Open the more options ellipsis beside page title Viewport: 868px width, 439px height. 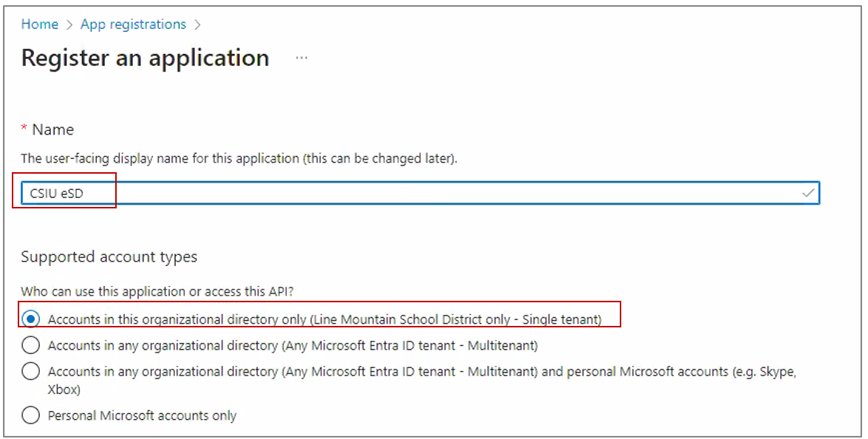pyautogui.click(x=301, y=58)
